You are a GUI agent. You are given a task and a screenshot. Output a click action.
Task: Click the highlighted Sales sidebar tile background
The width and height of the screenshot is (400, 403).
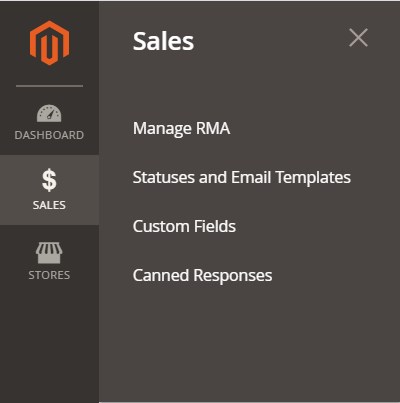point(49,190)
